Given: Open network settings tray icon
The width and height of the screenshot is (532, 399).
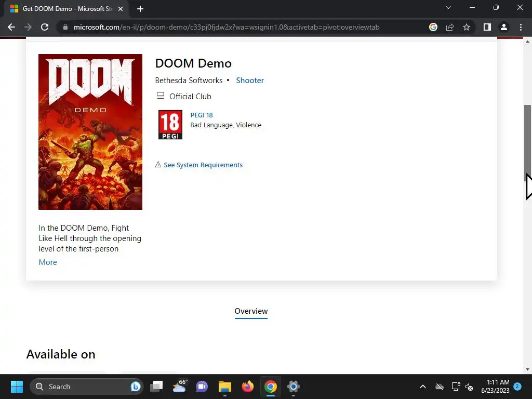Looking at the screenshot, I should coord(456,387).
